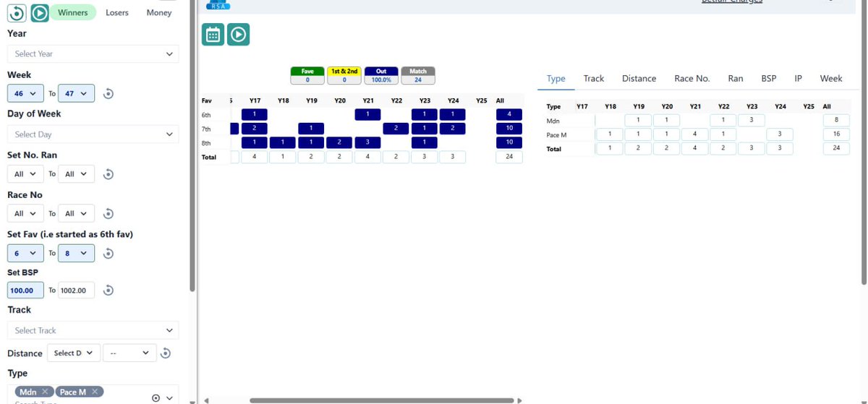Reset the Set No. Ran filter

point(109,174)
